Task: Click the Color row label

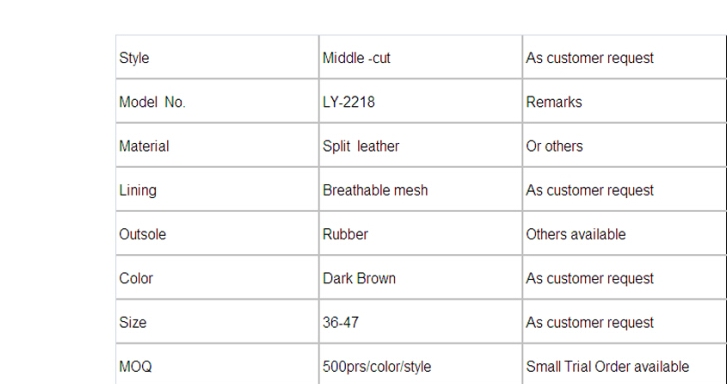Action: point(136,278)
